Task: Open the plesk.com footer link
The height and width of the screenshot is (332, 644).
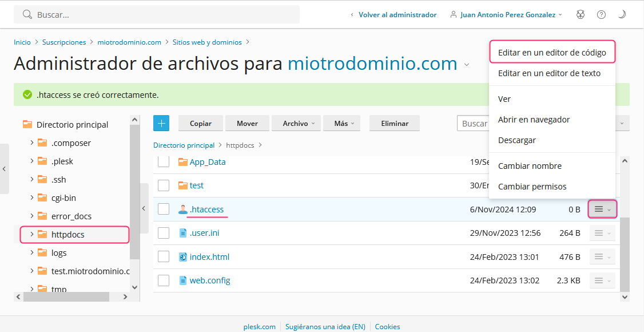Action: [259, 327]
